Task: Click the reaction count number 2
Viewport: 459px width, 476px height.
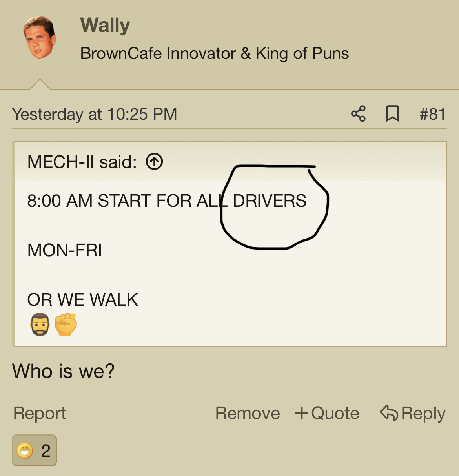Action: (46, 450)
